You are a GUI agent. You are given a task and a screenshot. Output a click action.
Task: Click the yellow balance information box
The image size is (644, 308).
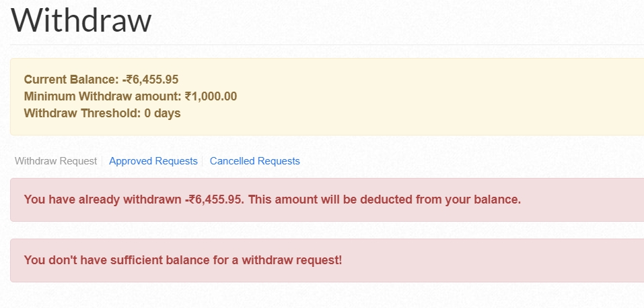coord(327,96)
